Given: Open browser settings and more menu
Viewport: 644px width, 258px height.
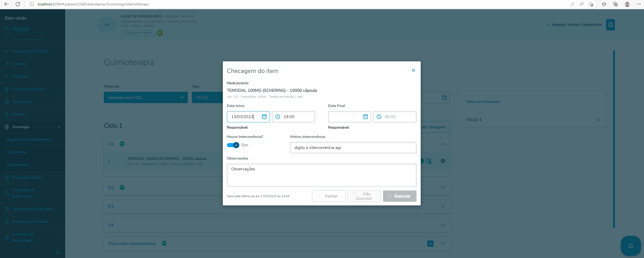Looking at the screenshot, I should (x=639, y=4).
